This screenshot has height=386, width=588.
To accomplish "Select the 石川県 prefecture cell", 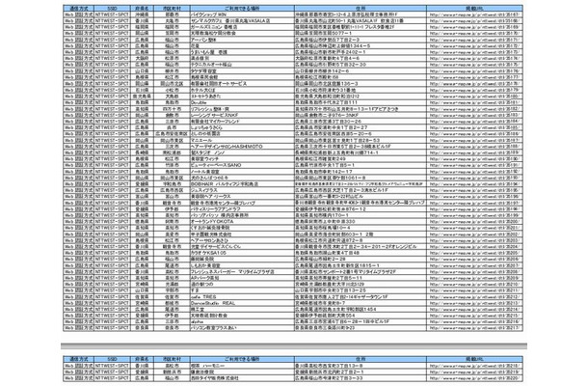I will pos(142,90).
